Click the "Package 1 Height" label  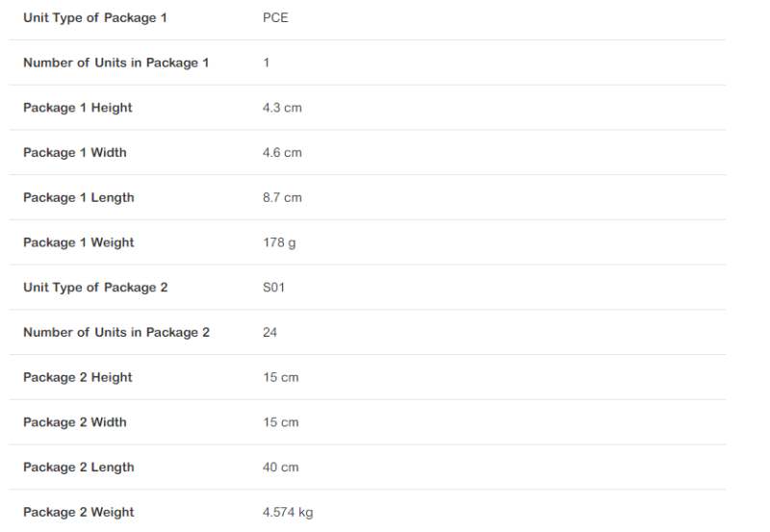pyautogui.click(x=78, y=108)
